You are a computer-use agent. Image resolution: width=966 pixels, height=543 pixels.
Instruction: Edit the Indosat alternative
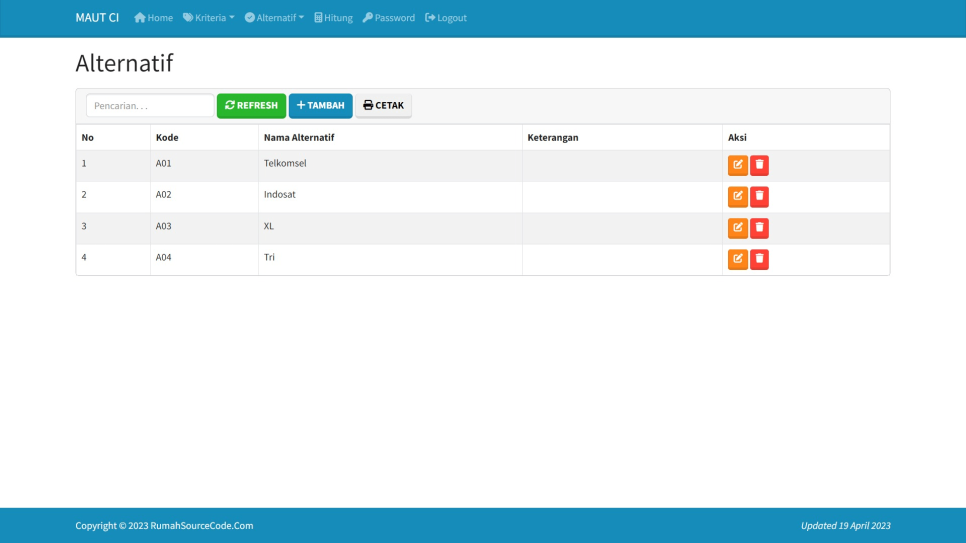pos(737,197)
